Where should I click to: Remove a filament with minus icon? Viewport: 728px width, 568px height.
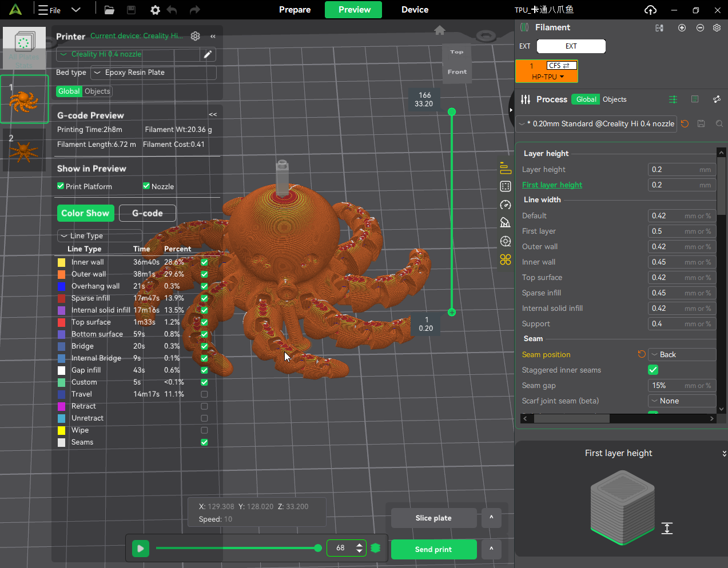point(700,27)
